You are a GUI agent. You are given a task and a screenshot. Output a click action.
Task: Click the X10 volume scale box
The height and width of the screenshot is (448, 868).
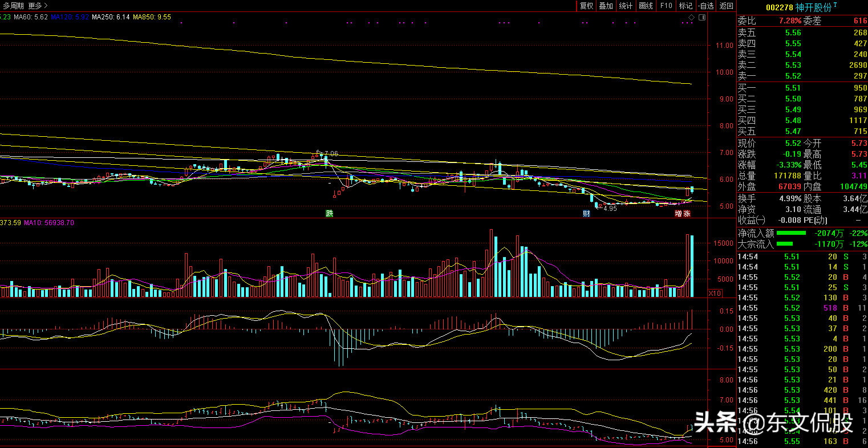713,293
